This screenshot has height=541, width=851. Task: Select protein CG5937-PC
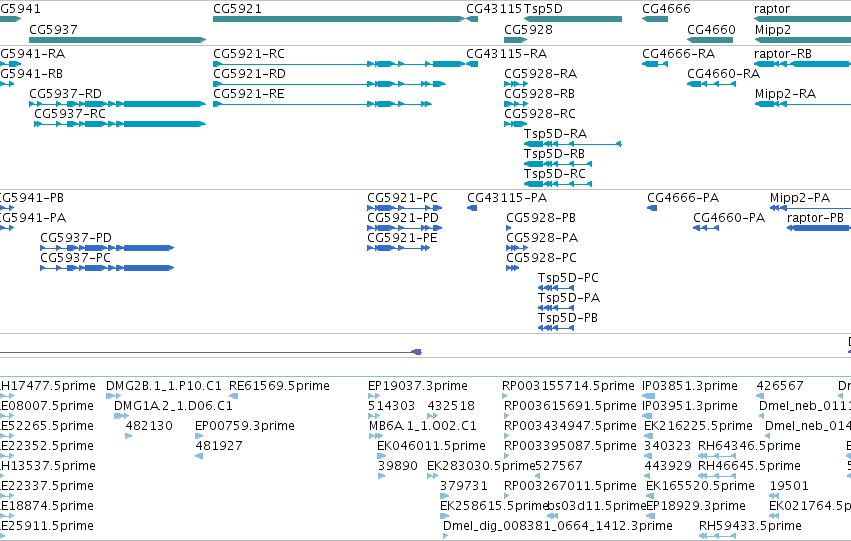tap(107, 268)
